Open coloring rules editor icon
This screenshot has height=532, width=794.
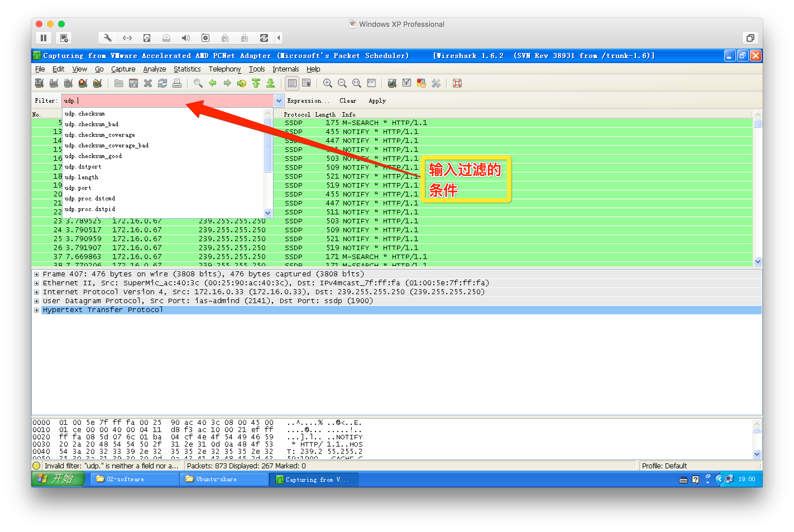[x=422, y=83]
